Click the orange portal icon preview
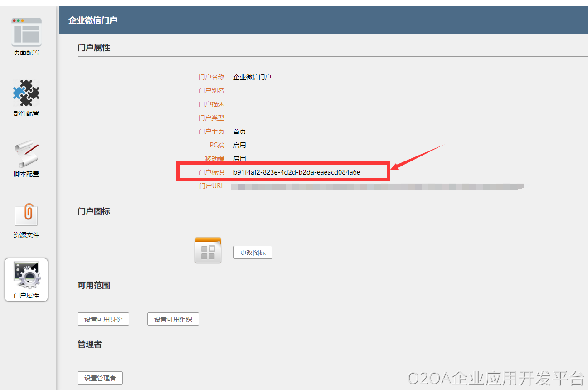This screenshot has height=390, width=588. (x=208, y=250)
